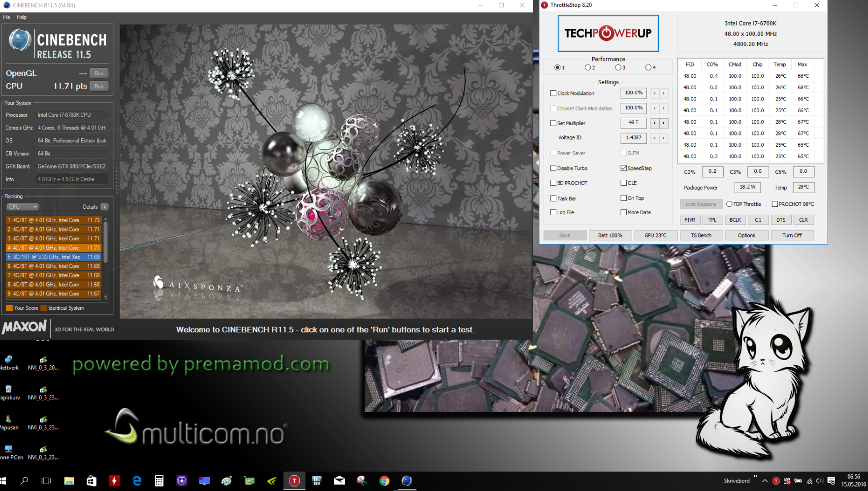The image size is (868, 491).
Task: Increase Set Multiplier with right arrow
Action: (664, 123)
